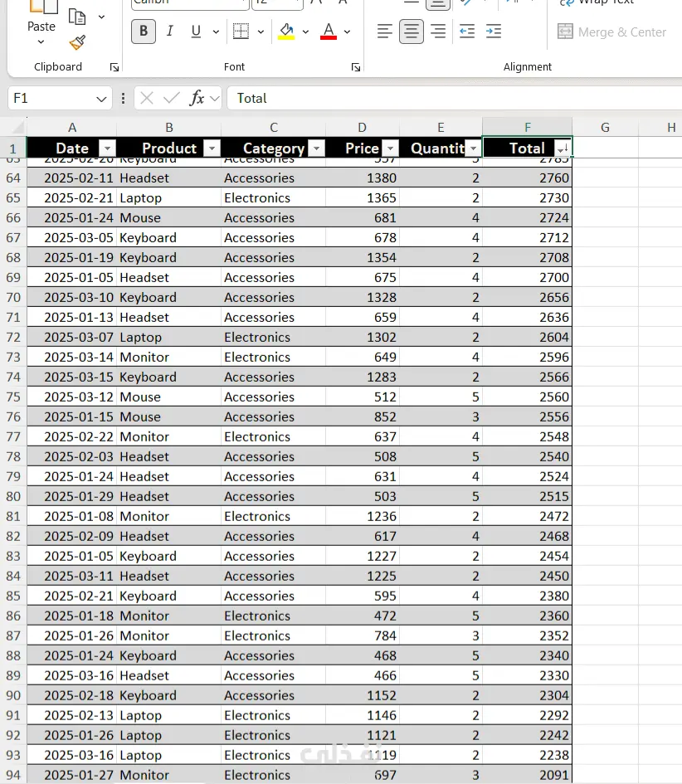The width and height of the screenshot is (682, 784).
Task: Apply the yellow Fill Color bucket
Action: pyautogui.click(x=286, y=32)
